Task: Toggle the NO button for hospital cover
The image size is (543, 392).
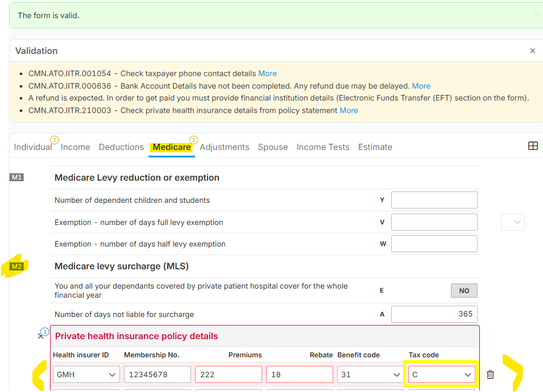Action: 464,291
